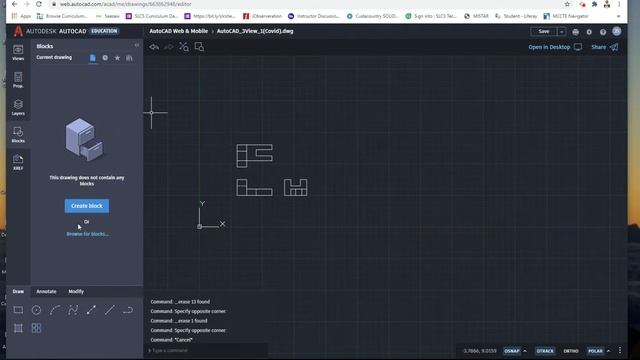Select the two-point Line tool
640x360 pixels.
(x=91, y=310)
